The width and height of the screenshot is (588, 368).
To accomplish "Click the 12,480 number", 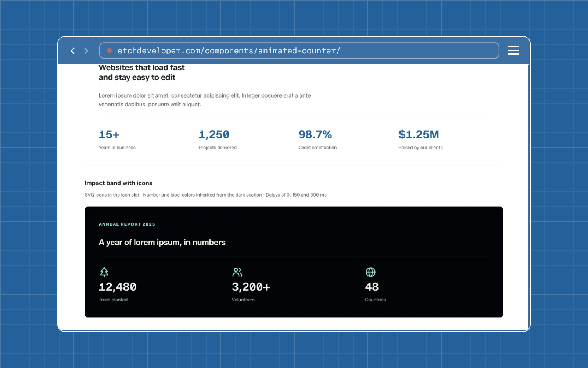I will click(118, 287).
